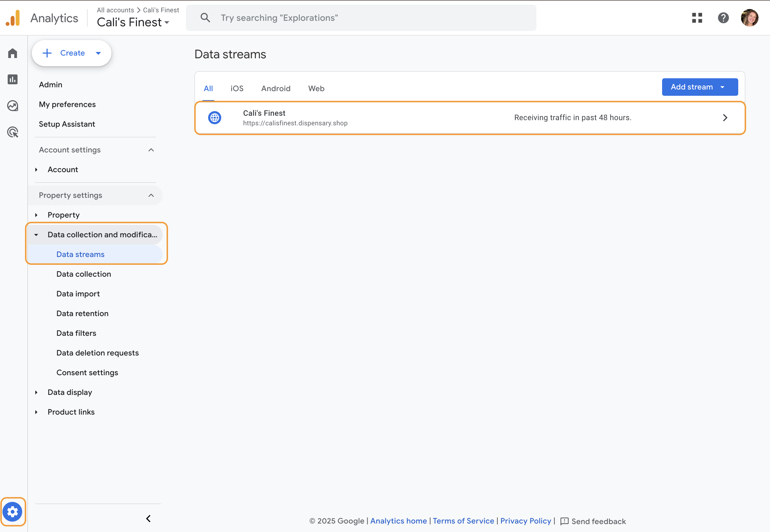This screenshot has width=770, height=532.
Task: Open the Cali's Finest property selector
Action: [133, 22]
